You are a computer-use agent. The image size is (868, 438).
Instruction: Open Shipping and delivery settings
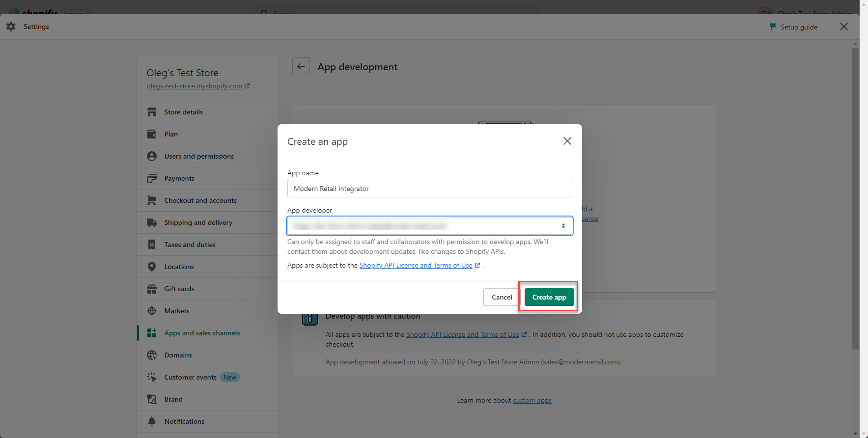[x=208, y=222]
